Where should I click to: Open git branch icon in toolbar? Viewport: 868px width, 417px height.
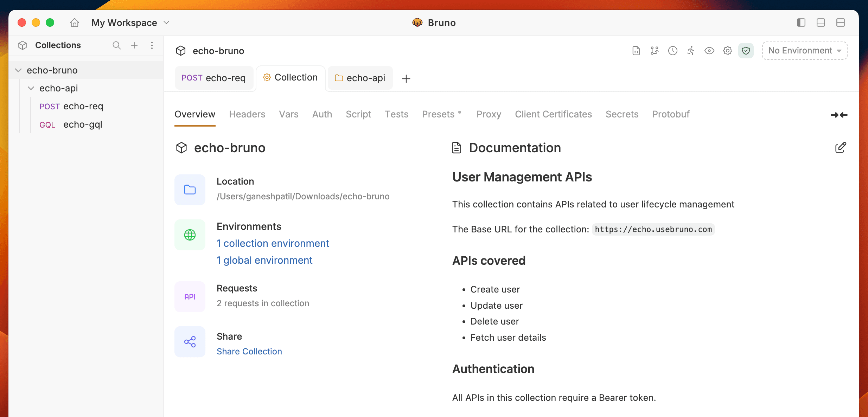pos(654,51)
